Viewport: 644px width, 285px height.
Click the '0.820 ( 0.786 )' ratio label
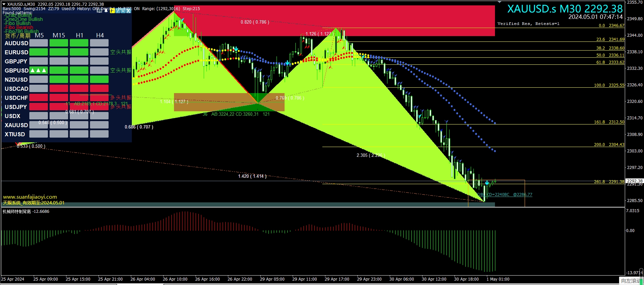click(x=255, y=22)
